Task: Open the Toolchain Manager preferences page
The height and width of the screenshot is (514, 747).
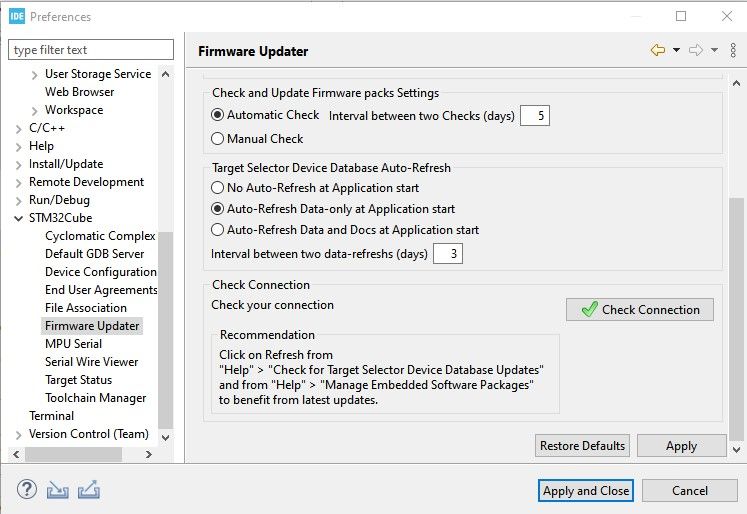Action: coord(94,398)
